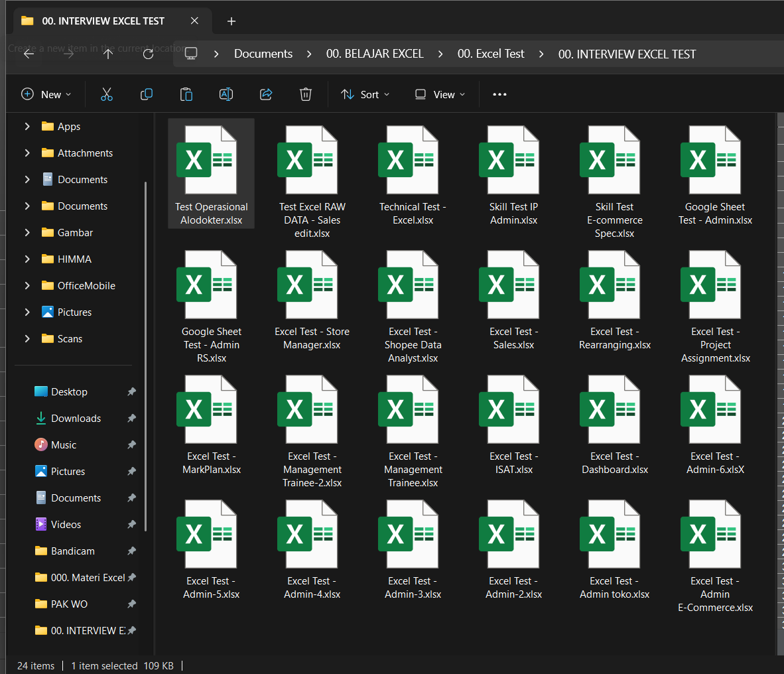Click the Cut scissors icon
Screen dimensions: 784x674
point(107,94)
